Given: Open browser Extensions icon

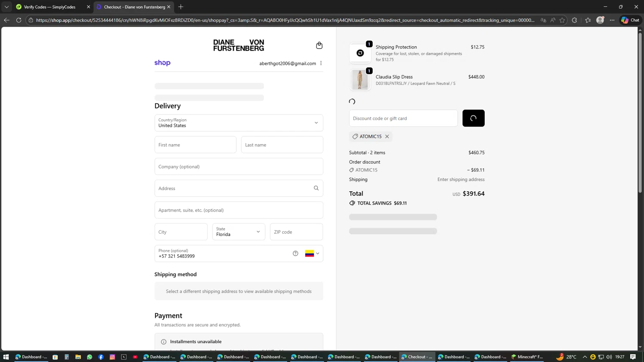Looking at the screenshot, I should click(574, 20).
